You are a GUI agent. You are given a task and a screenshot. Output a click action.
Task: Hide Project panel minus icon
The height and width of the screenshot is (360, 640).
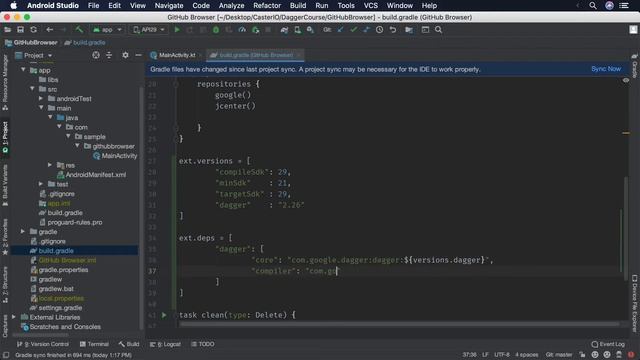coord(138,55)
